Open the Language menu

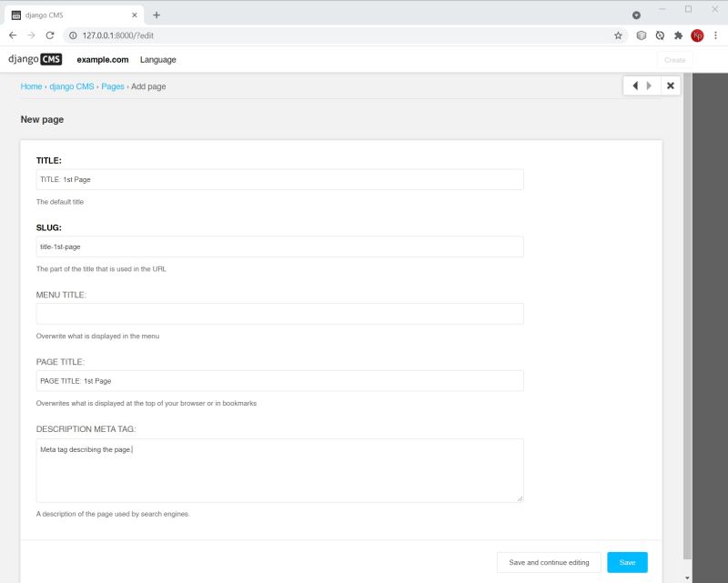[159, 60]
